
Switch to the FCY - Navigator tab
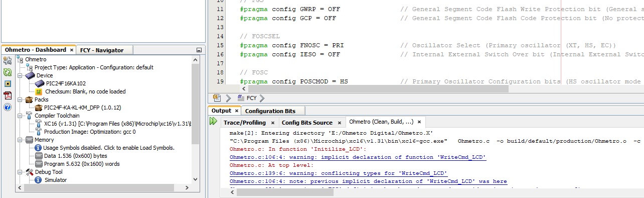(x=102, y=50)
